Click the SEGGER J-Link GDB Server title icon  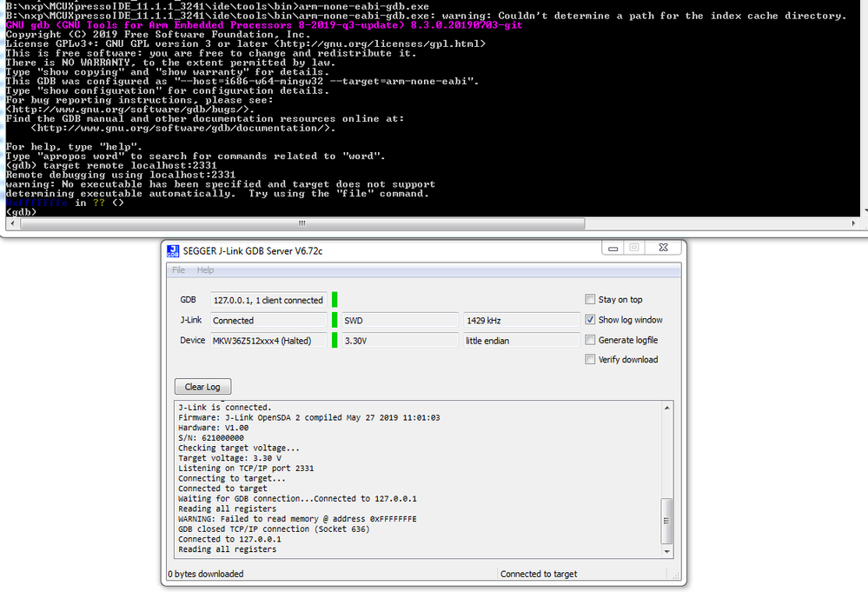click(173, 251)
